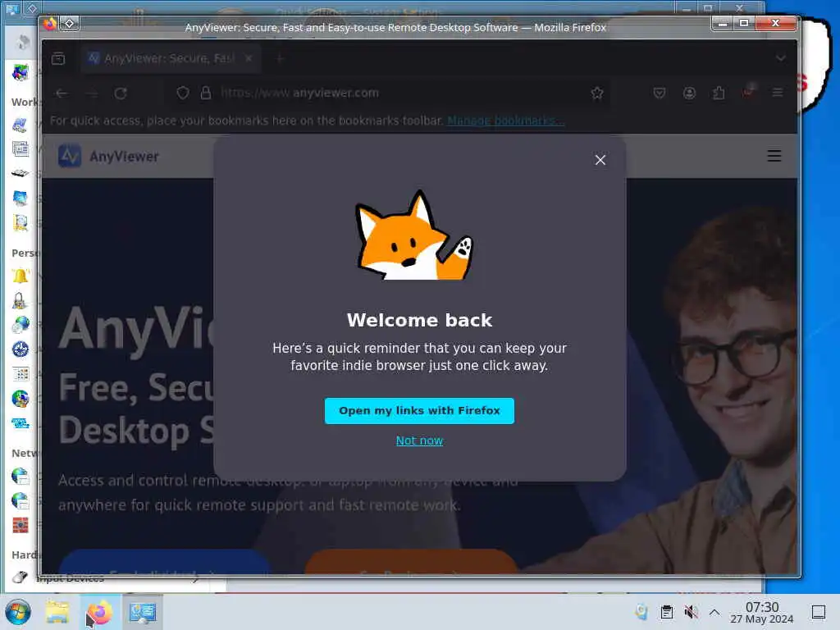Switch to System Settings on the taskbar

[143, 612]
